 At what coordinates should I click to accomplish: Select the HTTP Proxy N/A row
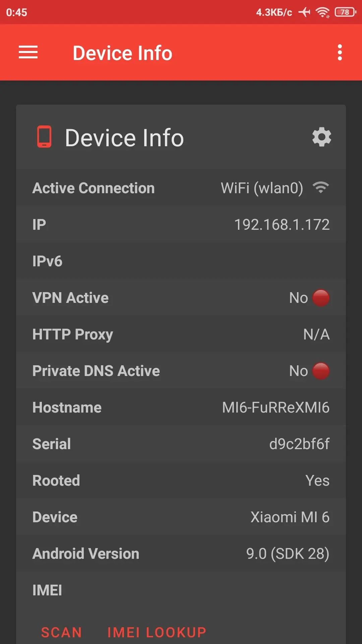(181, 334)
